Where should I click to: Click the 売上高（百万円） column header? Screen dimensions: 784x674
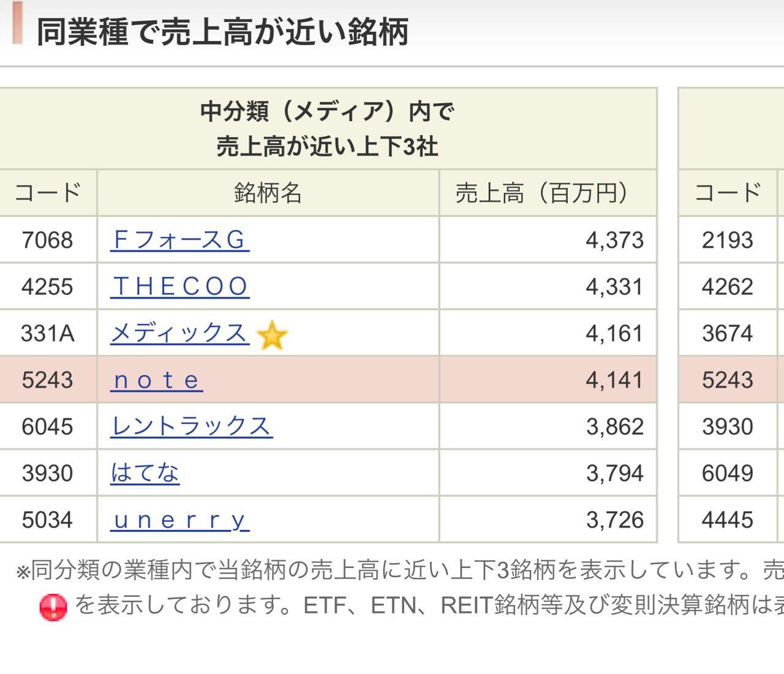point(546,192)
